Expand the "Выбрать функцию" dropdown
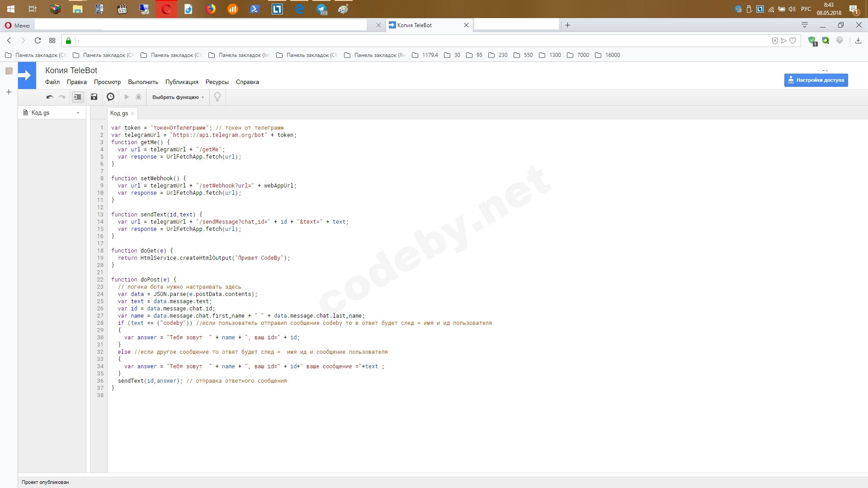868x488 pixels. (178, 97)
